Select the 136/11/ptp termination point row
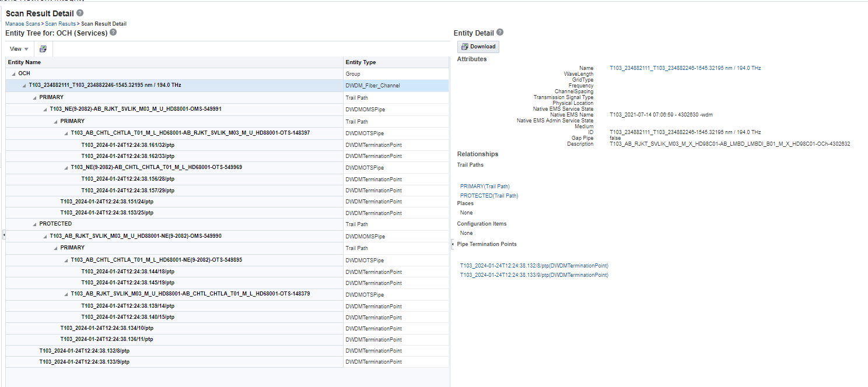 pyautogui.click(x=227, y=340)
